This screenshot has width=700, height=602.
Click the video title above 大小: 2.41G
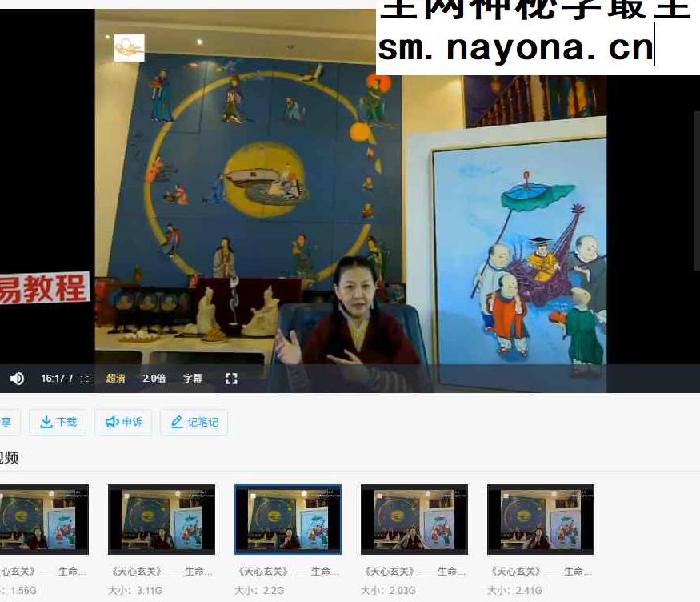541,572
